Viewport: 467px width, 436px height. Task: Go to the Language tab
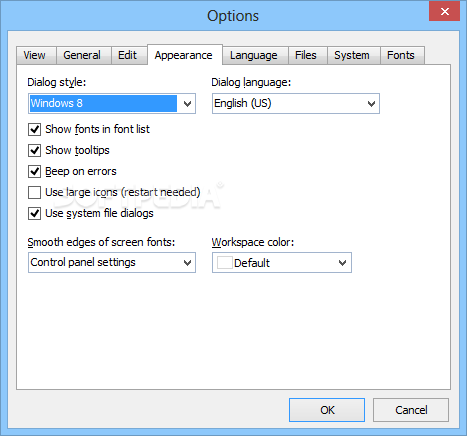coord(255,55)
